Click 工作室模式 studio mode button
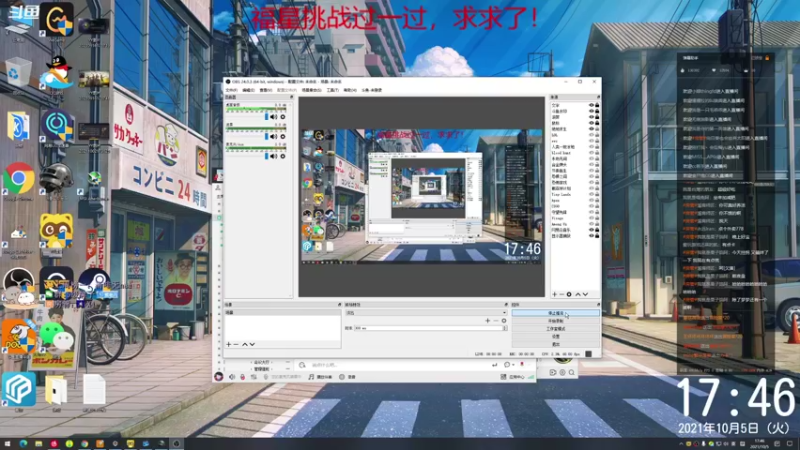800x450 pixels. click(556, 329)
